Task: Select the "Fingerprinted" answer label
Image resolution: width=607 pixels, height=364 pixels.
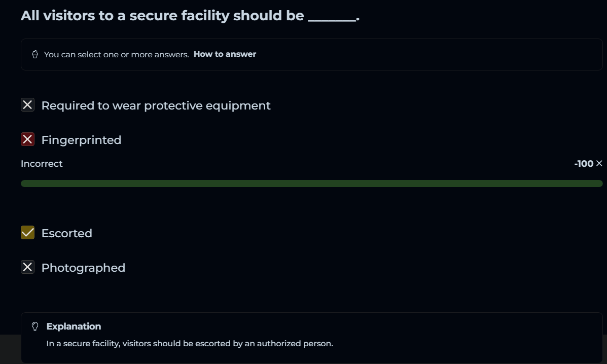Action: [81, 140]
